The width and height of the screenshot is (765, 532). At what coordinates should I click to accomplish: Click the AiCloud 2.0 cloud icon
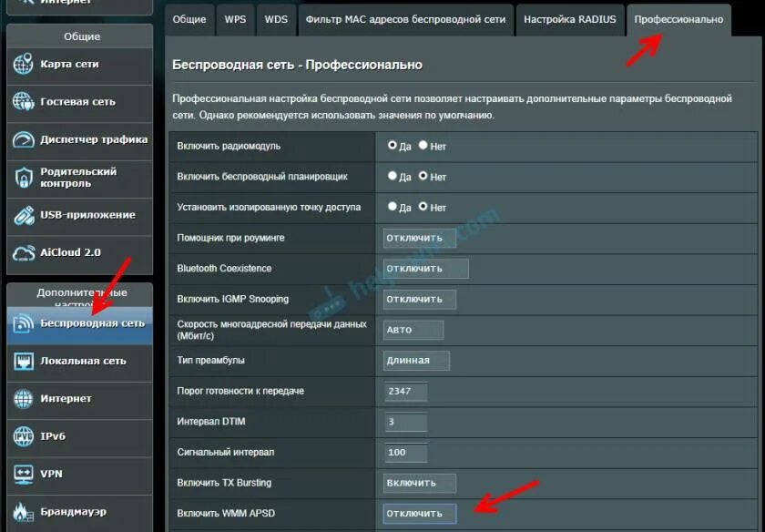(x=23, y=253)
